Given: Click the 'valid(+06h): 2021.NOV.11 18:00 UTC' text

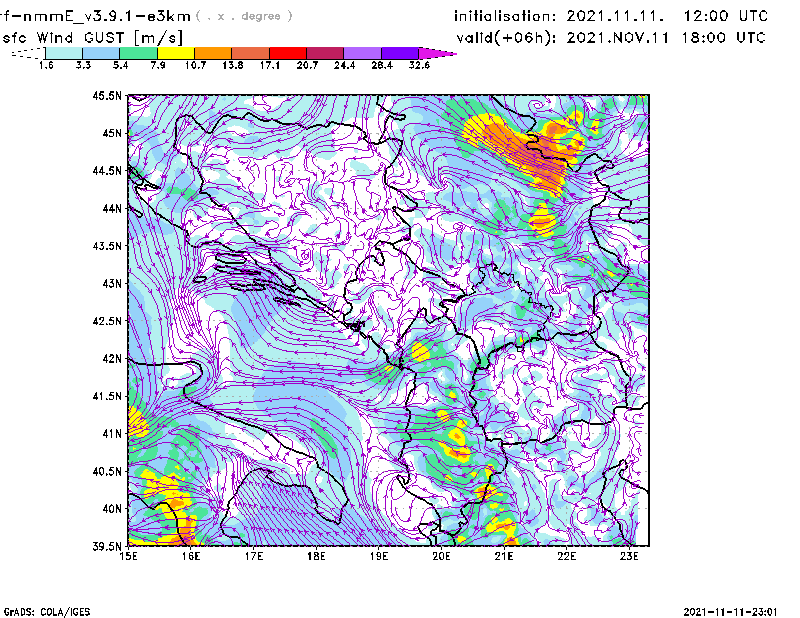Looking at the screenshot, I should [x=611, y=38].
